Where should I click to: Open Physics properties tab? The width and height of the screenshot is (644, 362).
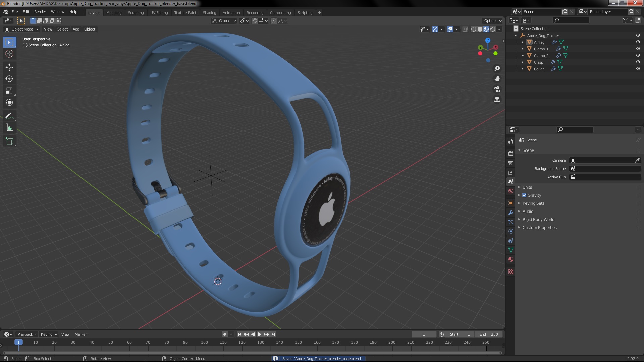click(x=511, y=231)
